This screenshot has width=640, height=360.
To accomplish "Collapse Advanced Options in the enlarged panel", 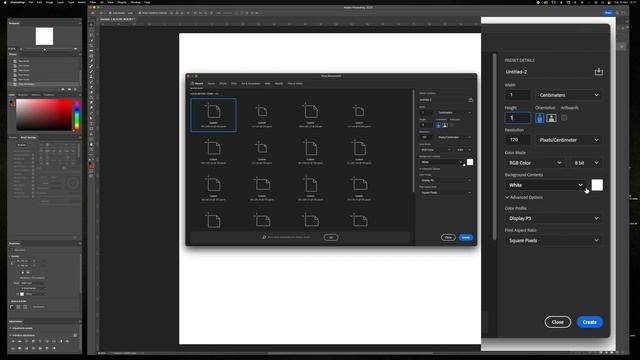I will point(524,198).
